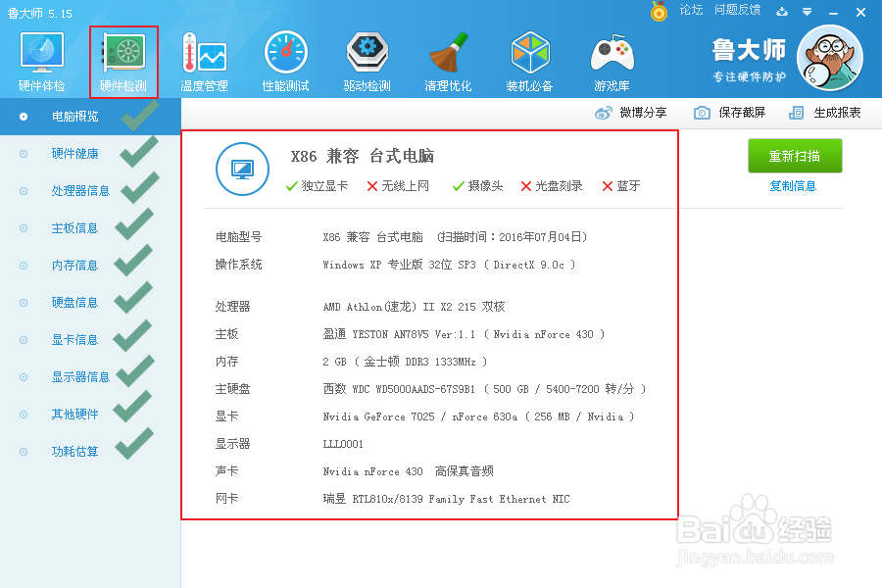Open 清理优化 broom cleanup icon
Image resolution: width=882 pixels, height=588 pixels.
(448, 62)
